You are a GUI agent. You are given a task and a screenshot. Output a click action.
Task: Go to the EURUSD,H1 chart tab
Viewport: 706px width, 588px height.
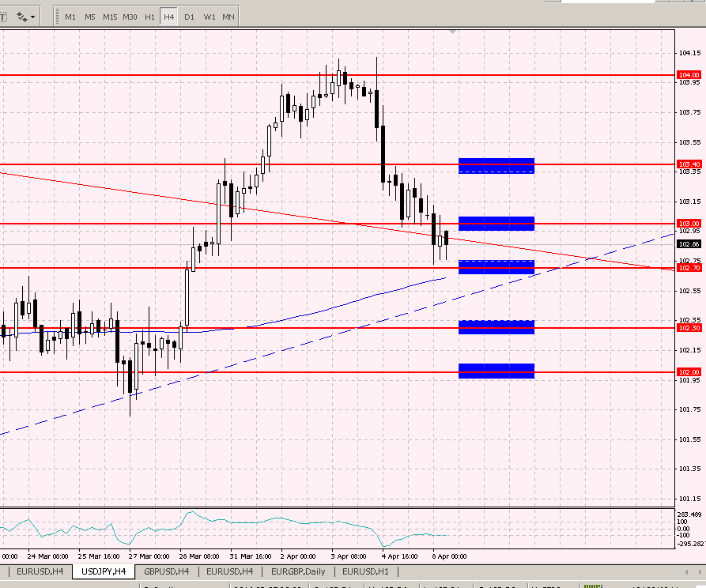pyautogui.click(x=365, y=571)
